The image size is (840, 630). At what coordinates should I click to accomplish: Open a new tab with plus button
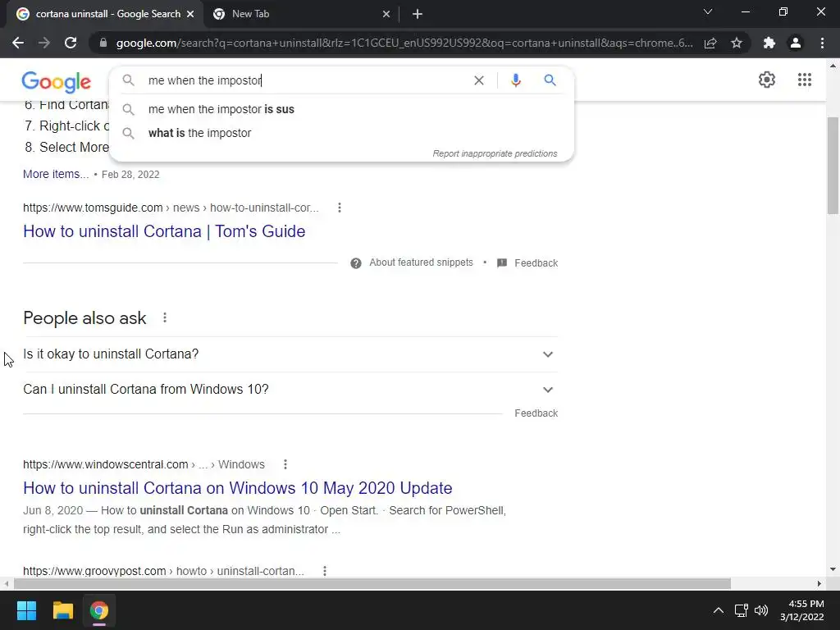(418, 14)
